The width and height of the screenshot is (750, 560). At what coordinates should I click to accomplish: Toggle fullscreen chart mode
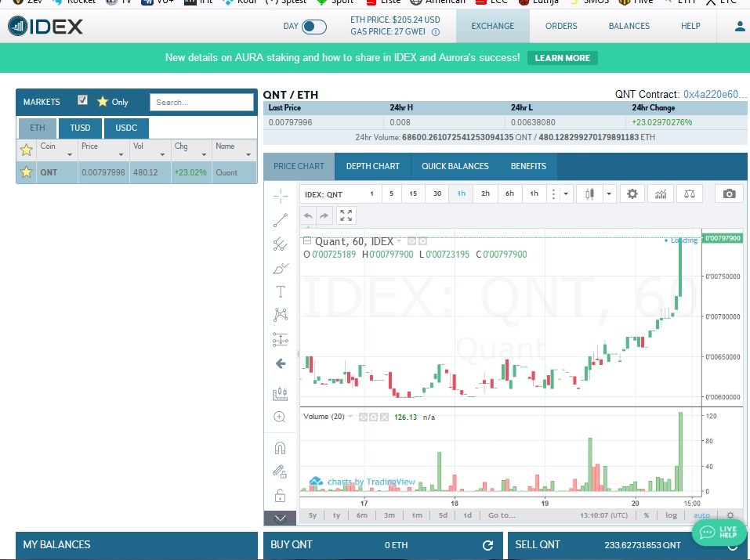tap(346, 215)
